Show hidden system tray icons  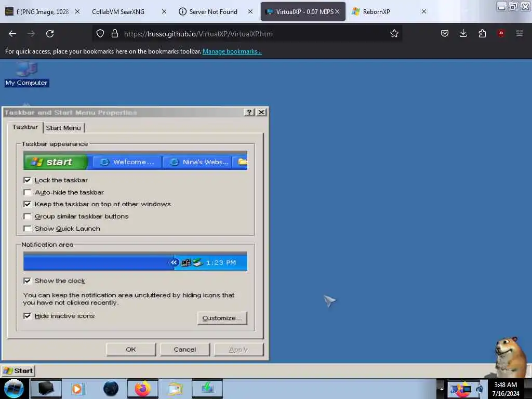click(442, 389)
